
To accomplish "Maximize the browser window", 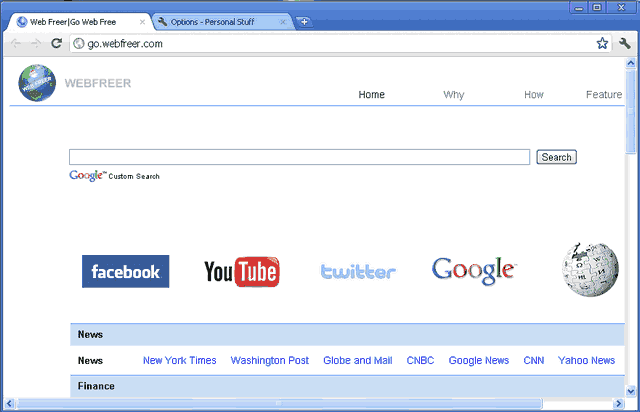I will pos(597,7).
